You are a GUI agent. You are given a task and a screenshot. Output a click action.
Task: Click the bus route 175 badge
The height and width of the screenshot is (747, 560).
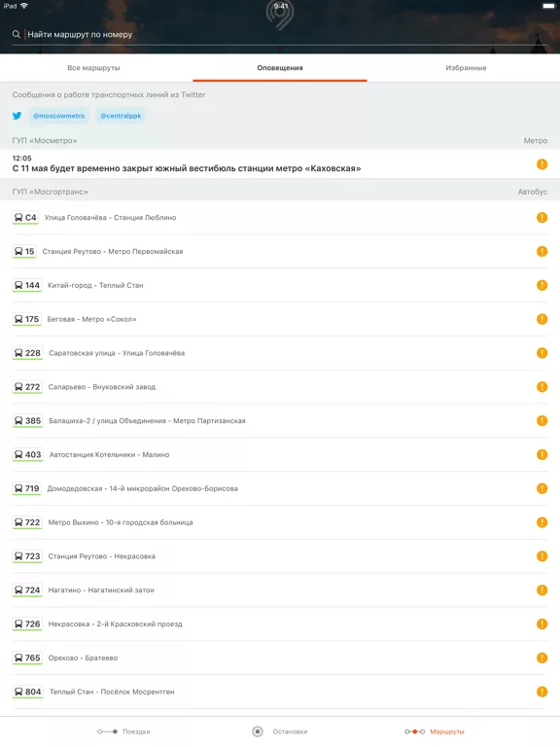pos(26,319)
